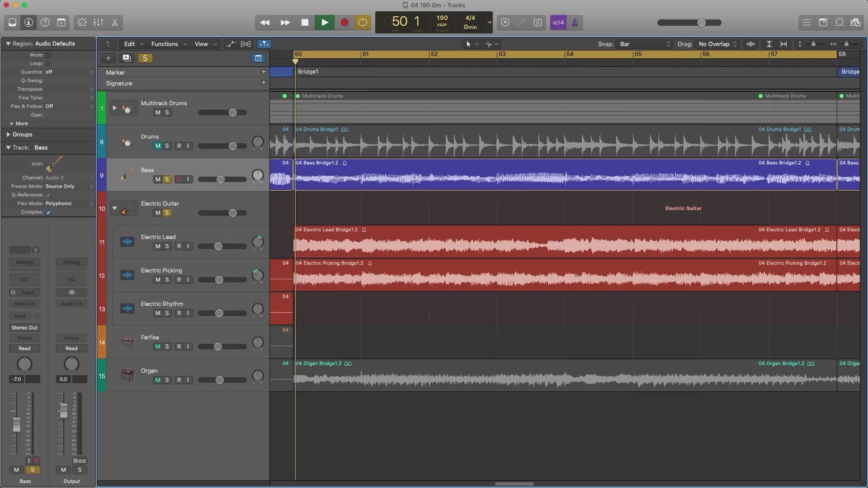This screenshot has width=868, height=488.
Task: Click the Smart Controls dial icon
Action: [x=82, y=23]
